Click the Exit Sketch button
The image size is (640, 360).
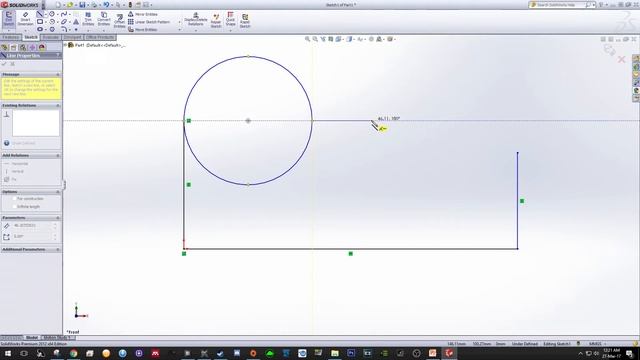[9, 20]
